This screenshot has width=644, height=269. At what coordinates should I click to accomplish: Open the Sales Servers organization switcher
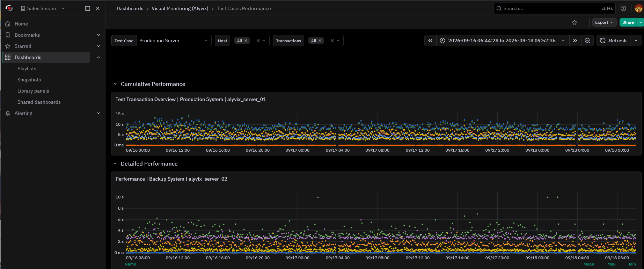(43, 8)
